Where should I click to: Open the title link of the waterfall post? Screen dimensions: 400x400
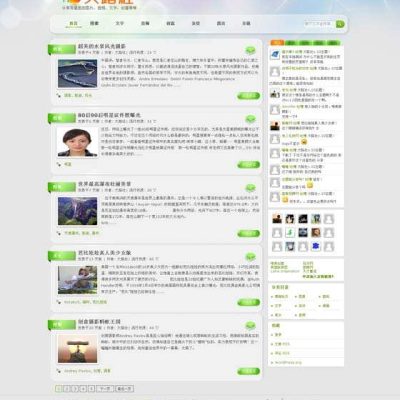click(104, 184)
